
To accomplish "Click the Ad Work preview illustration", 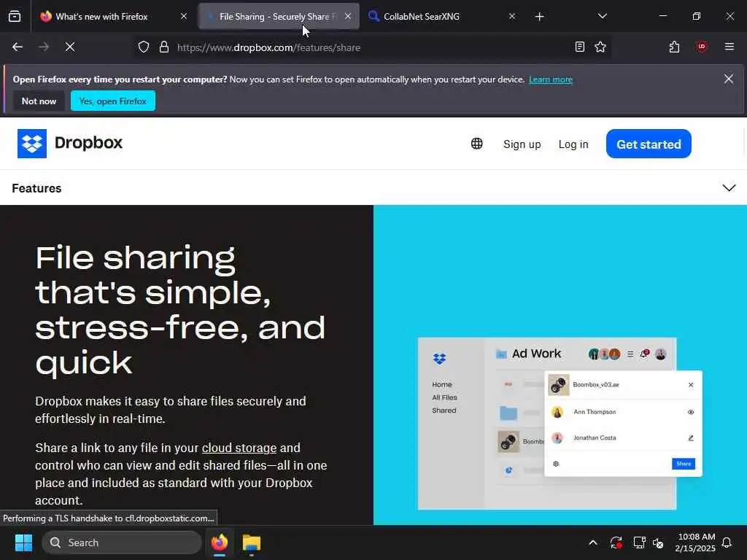I will (560, 424).
